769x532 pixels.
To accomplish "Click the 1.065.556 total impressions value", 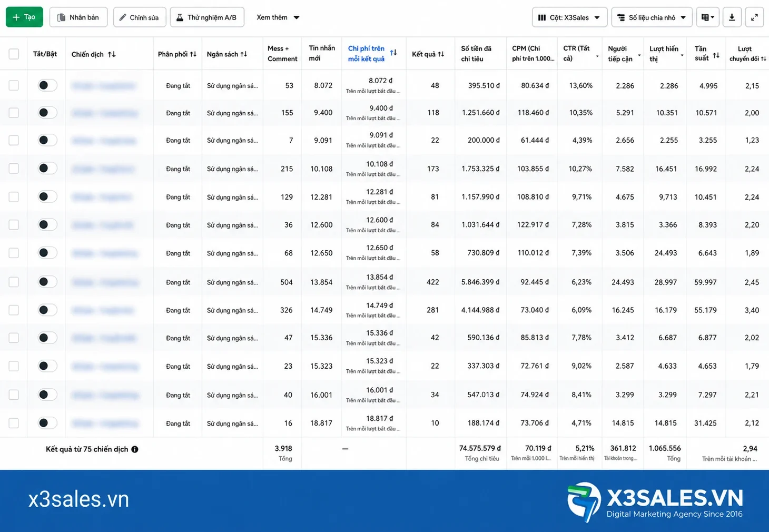I will [x=665, y=448].
